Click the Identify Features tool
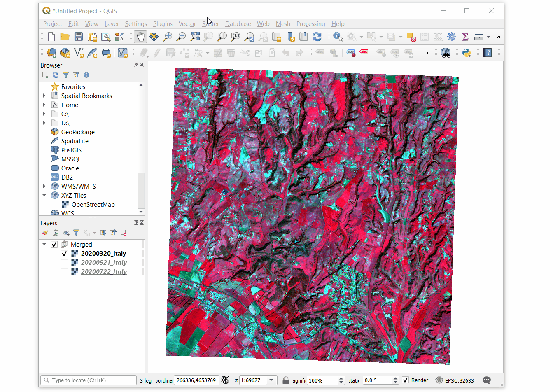The height and width of the screenshot is (392, 560). click(x=338, y=37)
